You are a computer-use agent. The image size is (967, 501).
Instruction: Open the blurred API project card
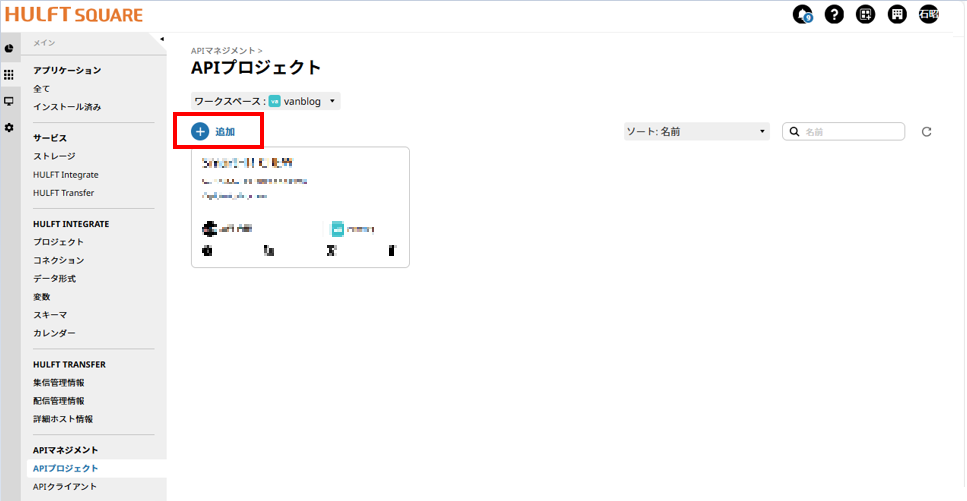pyautogui.click(x=300, y=207)
